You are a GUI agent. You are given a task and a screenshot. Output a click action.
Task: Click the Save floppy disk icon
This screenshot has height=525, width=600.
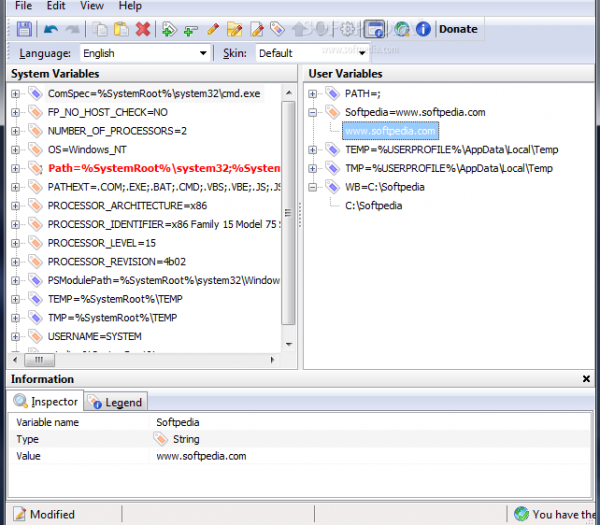coord(24,29)
